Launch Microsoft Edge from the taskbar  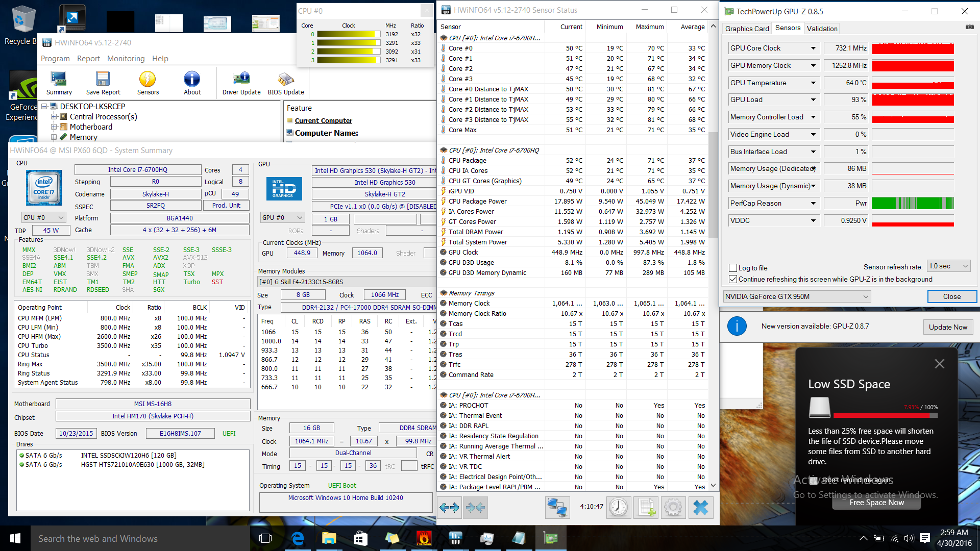point(297,538)
